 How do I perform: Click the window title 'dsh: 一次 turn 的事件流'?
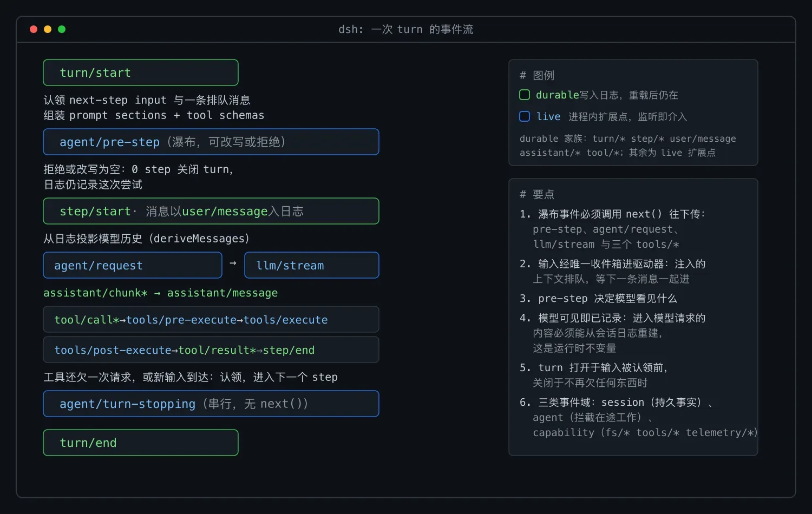point(406,29)
